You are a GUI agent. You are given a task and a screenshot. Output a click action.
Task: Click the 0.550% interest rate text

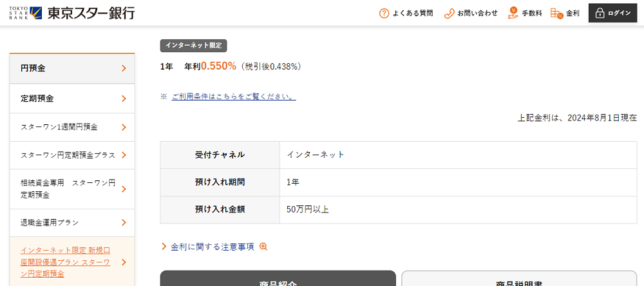218,66
